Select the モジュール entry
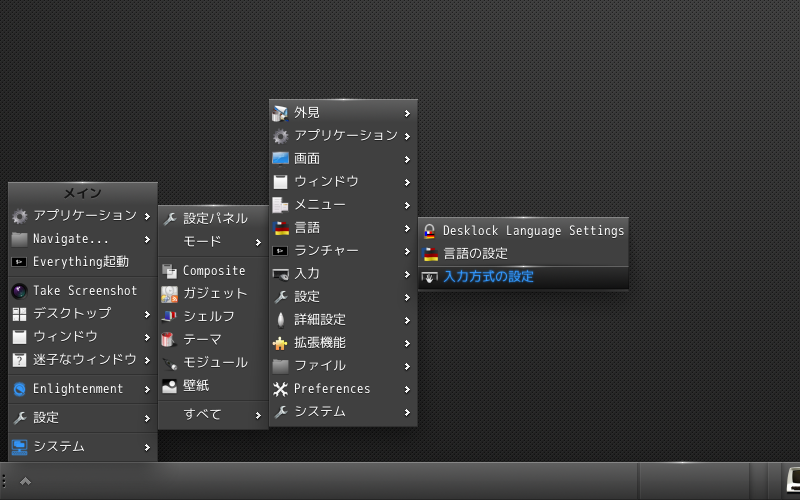The height and width of the screenshot is (500, 800). [213, 362]
